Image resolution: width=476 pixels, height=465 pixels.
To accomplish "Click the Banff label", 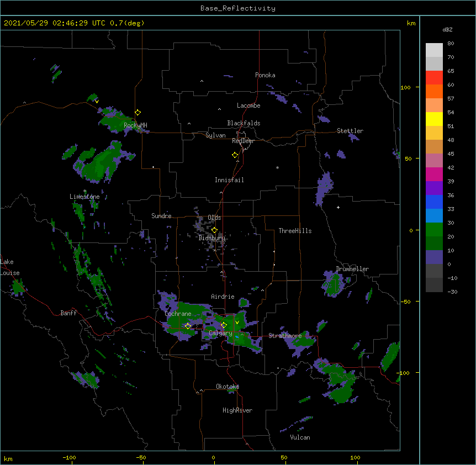I will [68, 313].
